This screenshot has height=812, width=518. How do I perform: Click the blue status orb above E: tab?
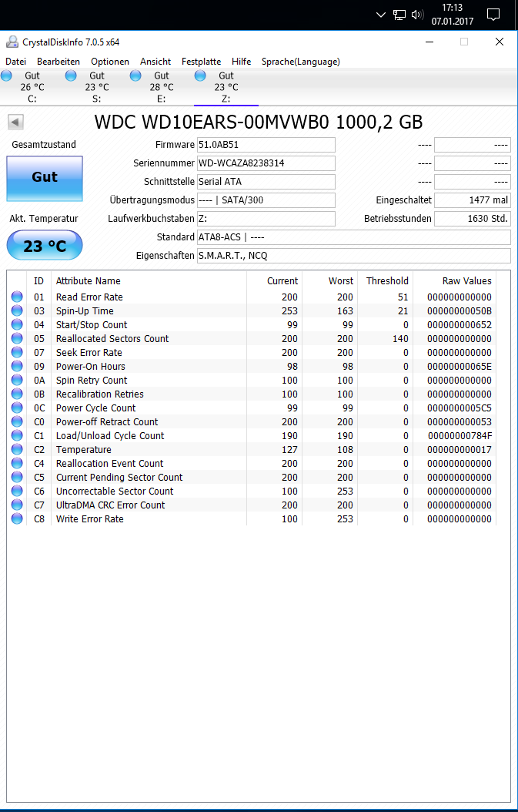click(x=135, y=75)
